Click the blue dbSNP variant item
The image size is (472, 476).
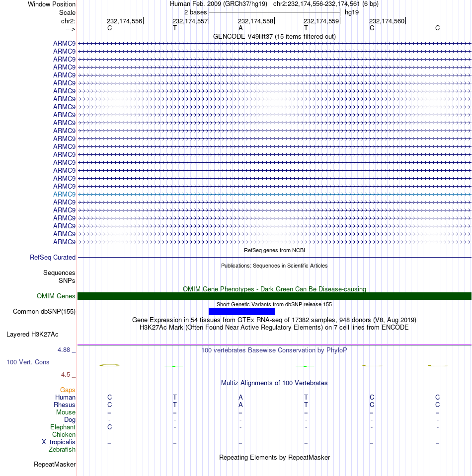click(x=241, y=312)
